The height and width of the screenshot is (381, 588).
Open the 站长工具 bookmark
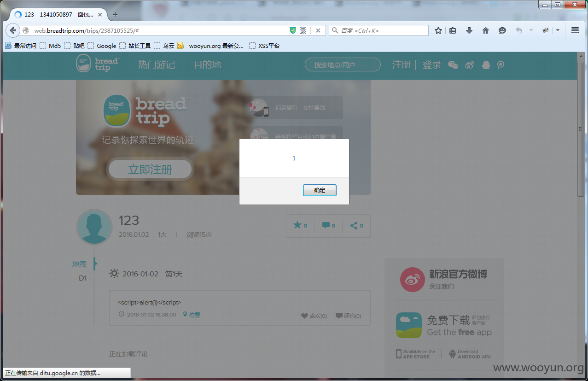point(135,46)
